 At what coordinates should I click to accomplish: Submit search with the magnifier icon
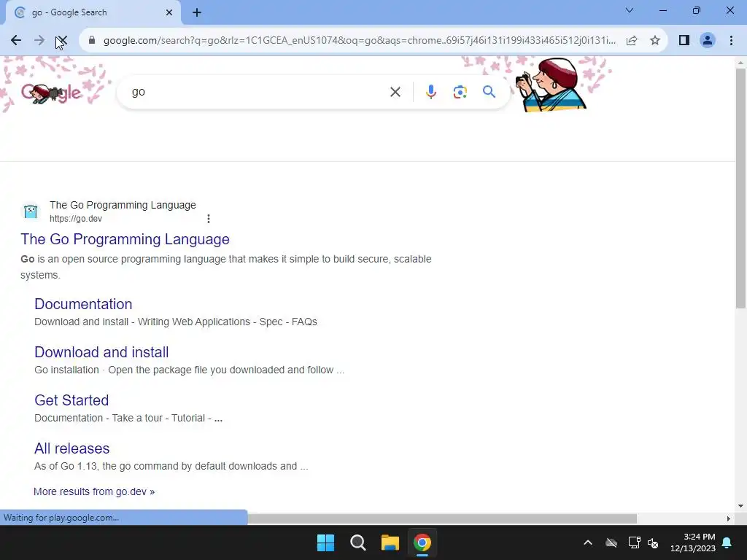[489, 92]
